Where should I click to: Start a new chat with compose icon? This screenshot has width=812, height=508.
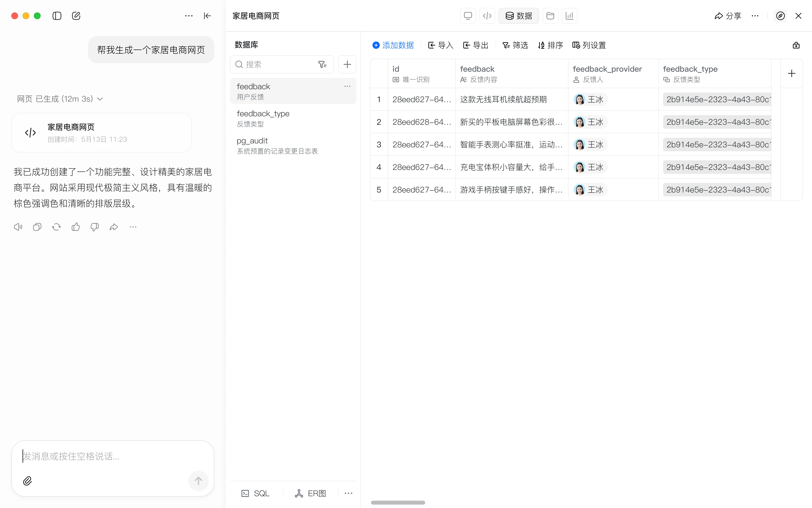click(x=76, y=16)
